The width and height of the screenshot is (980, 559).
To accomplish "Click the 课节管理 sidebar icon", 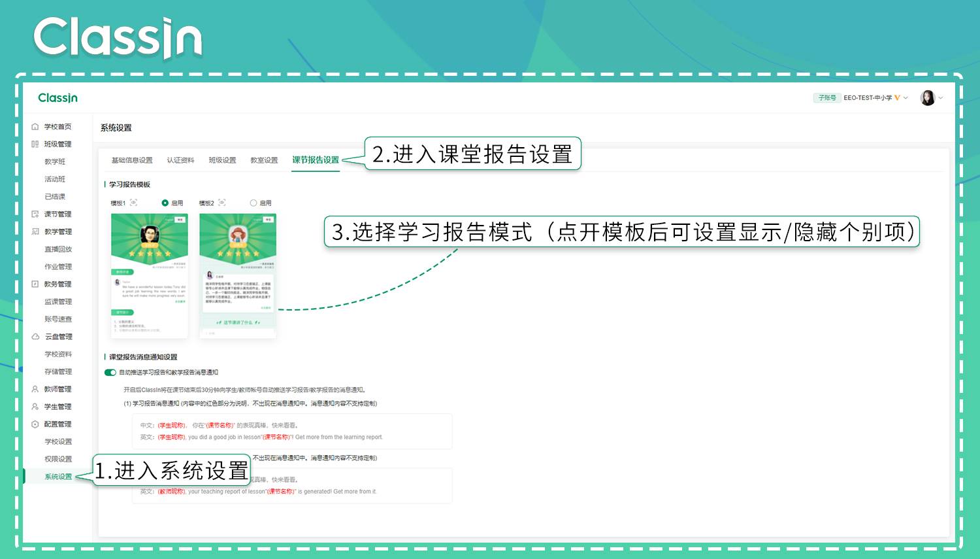I will (x=35, y=214).
